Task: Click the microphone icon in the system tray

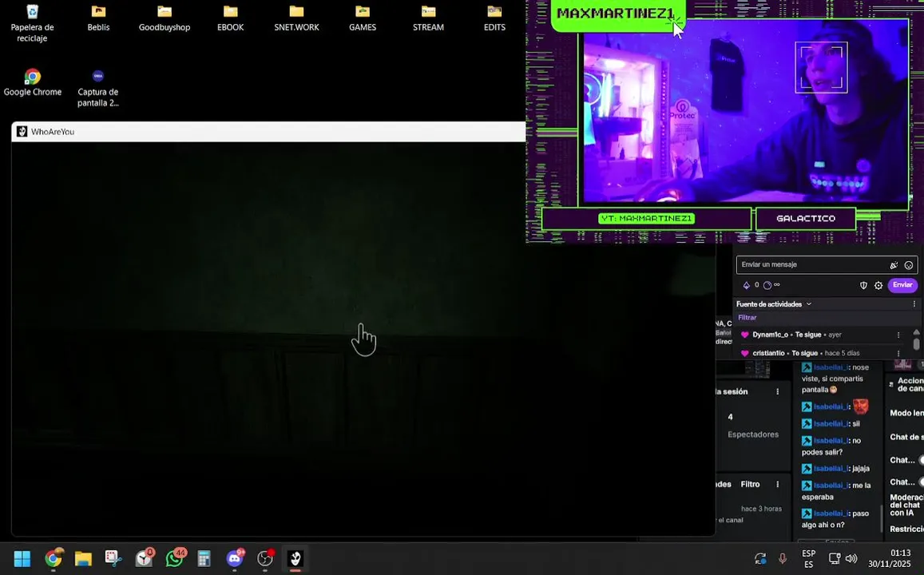Action: [x=783, y=558]
